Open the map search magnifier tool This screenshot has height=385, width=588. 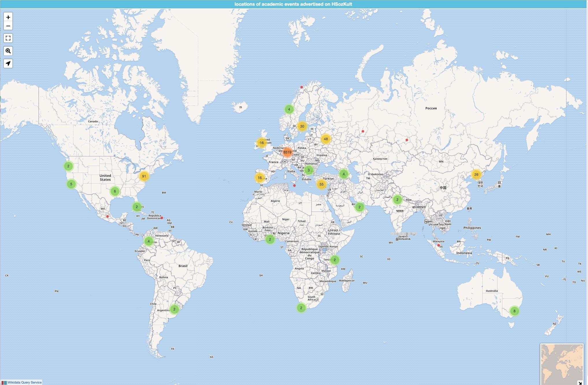click(8, 51)
